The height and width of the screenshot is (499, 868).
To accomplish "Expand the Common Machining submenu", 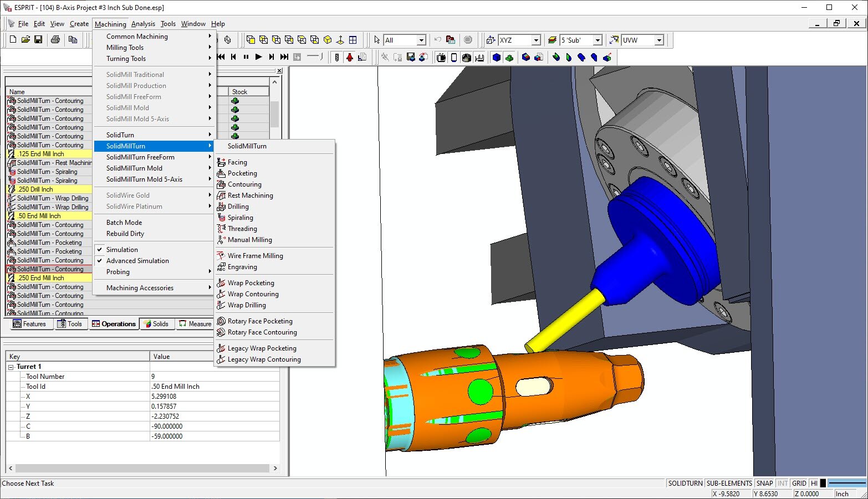I will pyautogui.click(x=154, y=37).
